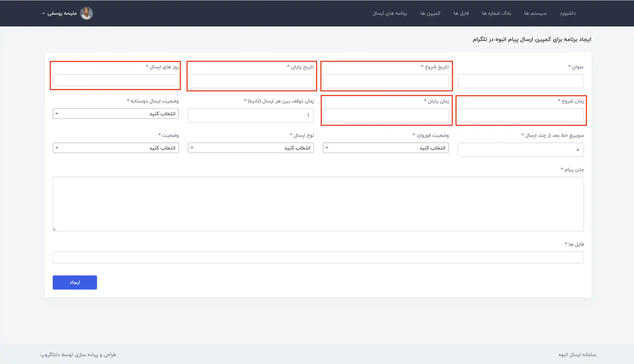Screen dimensions: 634x364
Task: Select the روز های ارسال input
Action: click(x=115, y=80)
